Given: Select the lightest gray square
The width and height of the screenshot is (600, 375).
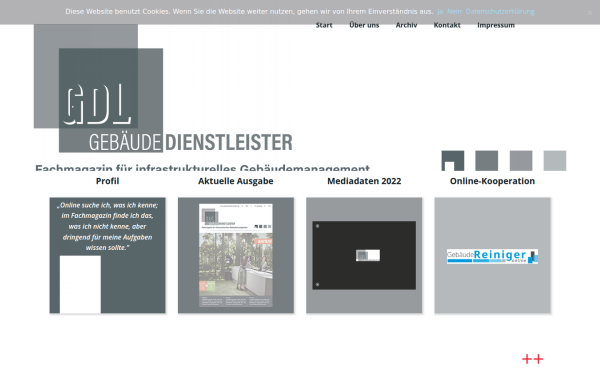Looking at the screenshot, I should click(x=555, y=161).
